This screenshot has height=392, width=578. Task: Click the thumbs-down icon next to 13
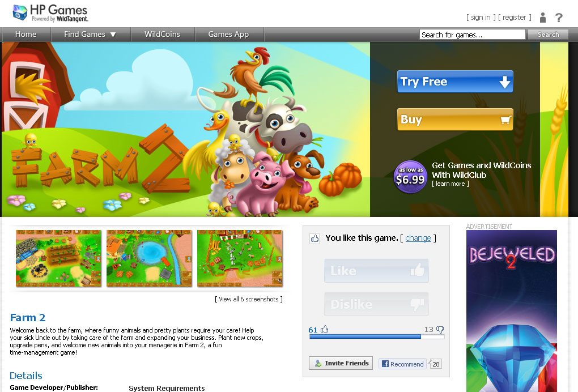tap(440, 329)
